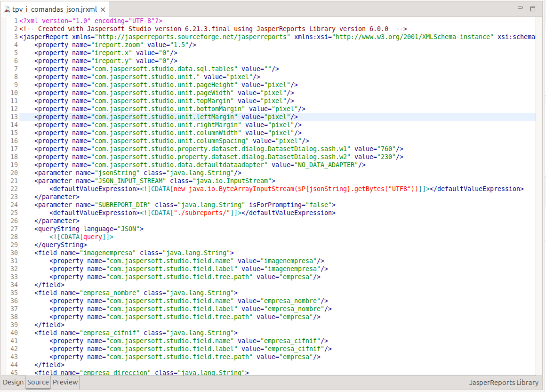546x392 pixels.
Task: Click the unit.rightMargin property line
Action: [x=168, y=125]
